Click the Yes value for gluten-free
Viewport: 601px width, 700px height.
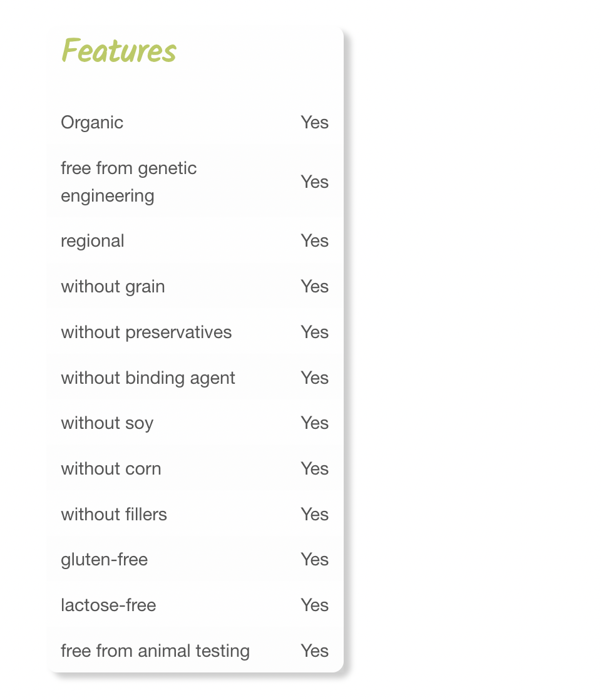click(314, 560)
